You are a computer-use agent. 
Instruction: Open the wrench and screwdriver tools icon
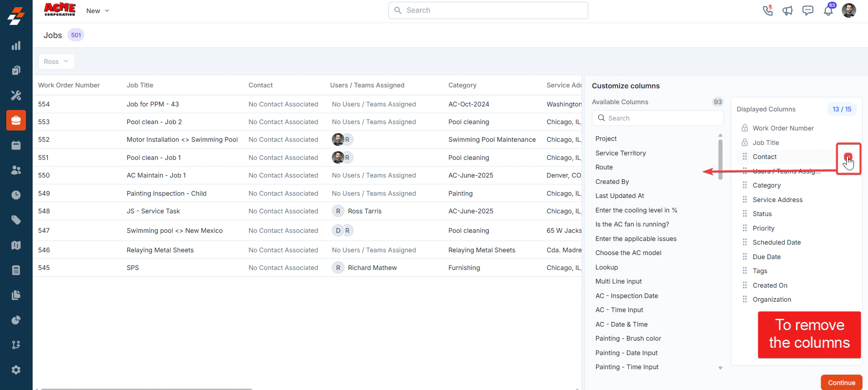[x=16, y=95]
